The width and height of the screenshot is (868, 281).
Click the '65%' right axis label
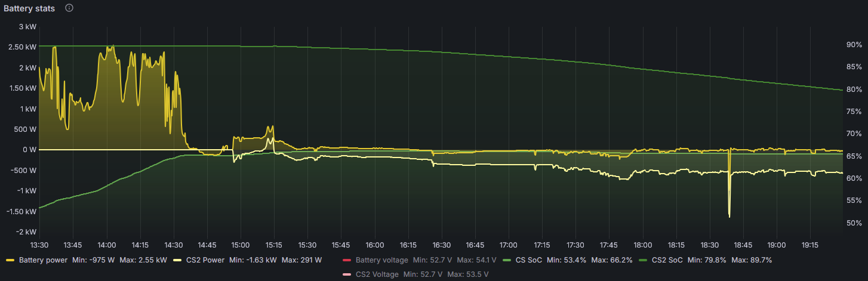[x=854, y=156]
